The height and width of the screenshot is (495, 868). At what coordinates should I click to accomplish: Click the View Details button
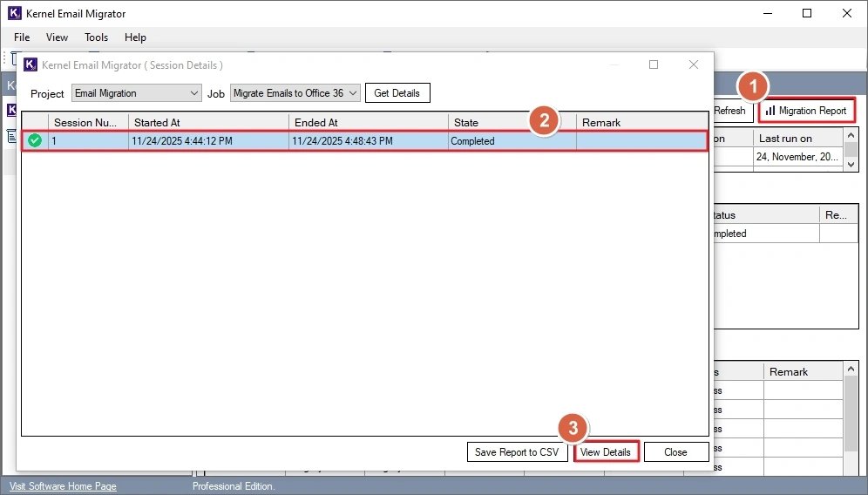[606, 452]
